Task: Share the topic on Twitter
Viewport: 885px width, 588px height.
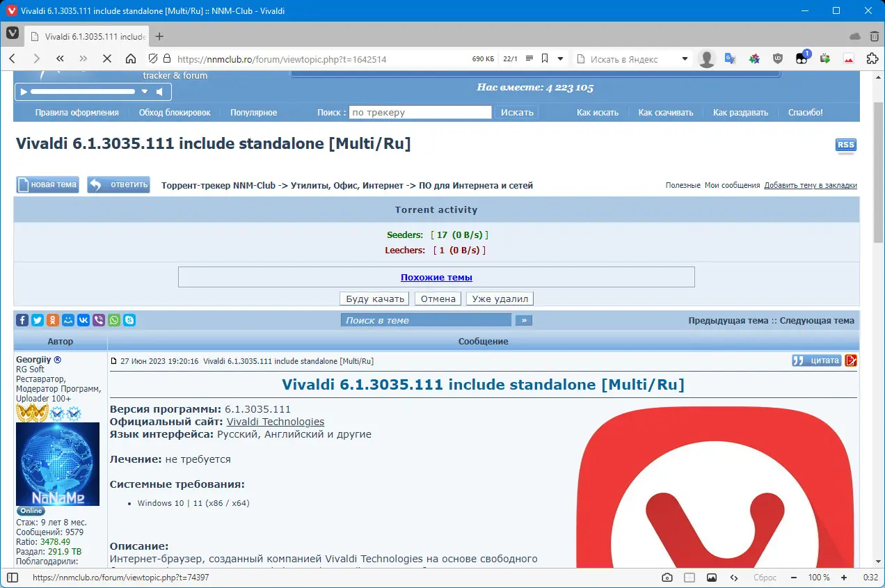Action: coord(38,320)
